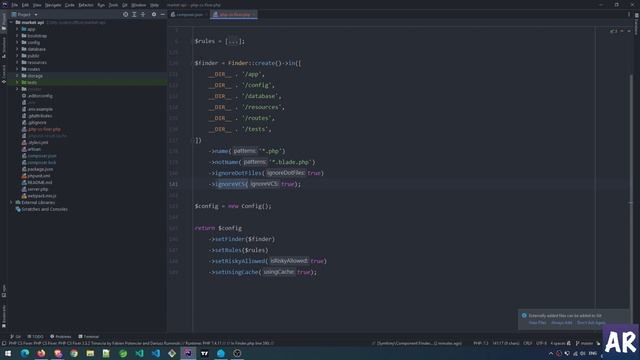
Task: Open the Project vertical side tab
Action: coord(4,22)
